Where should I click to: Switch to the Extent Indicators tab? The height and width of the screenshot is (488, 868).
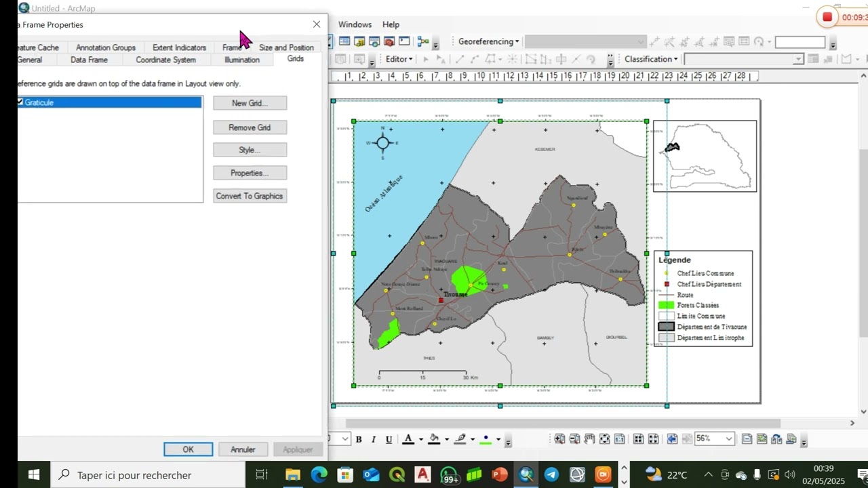point(179,47)
